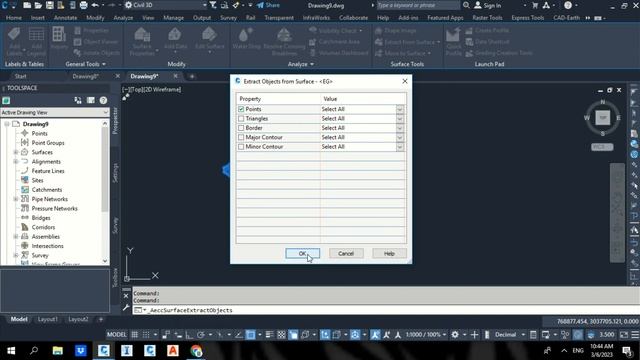Open the Survey ribbon tab

pyautogui.click(x=228, y=18)
